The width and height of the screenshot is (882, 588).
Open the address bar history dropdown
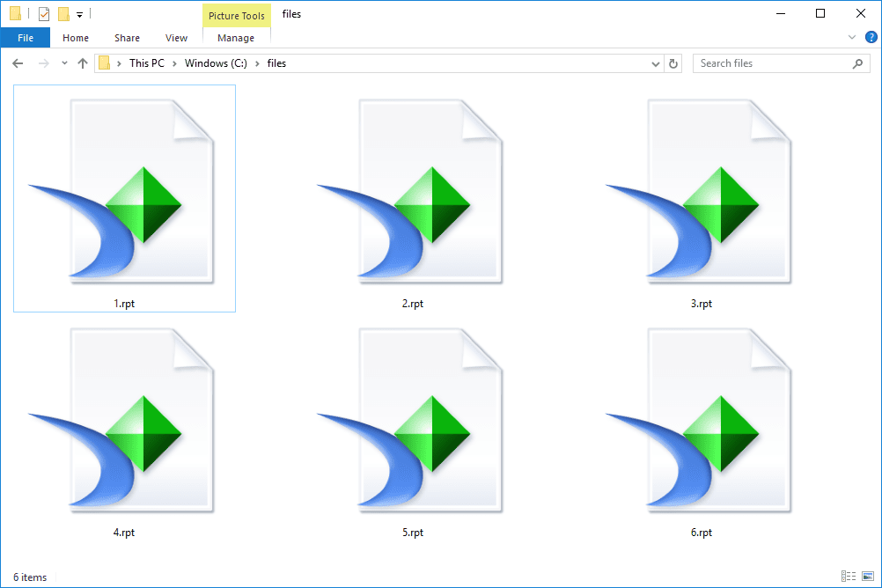click(x=656, y=63)
